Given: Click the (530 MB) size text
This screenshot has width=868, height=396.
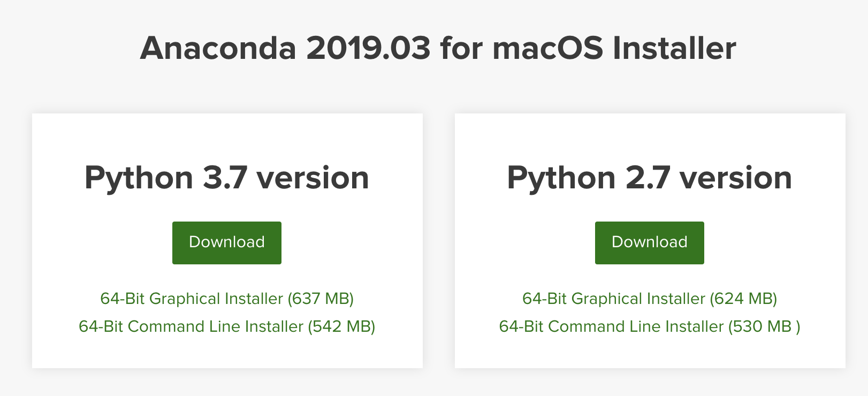Looking at the screenshot, I should (x=764, y=326).
